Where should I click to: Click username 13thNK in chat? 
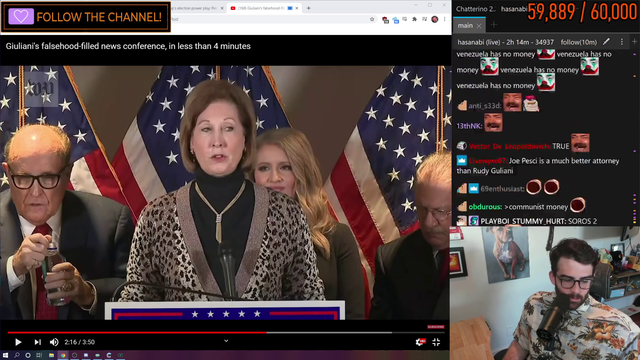(x=469, y=126)
